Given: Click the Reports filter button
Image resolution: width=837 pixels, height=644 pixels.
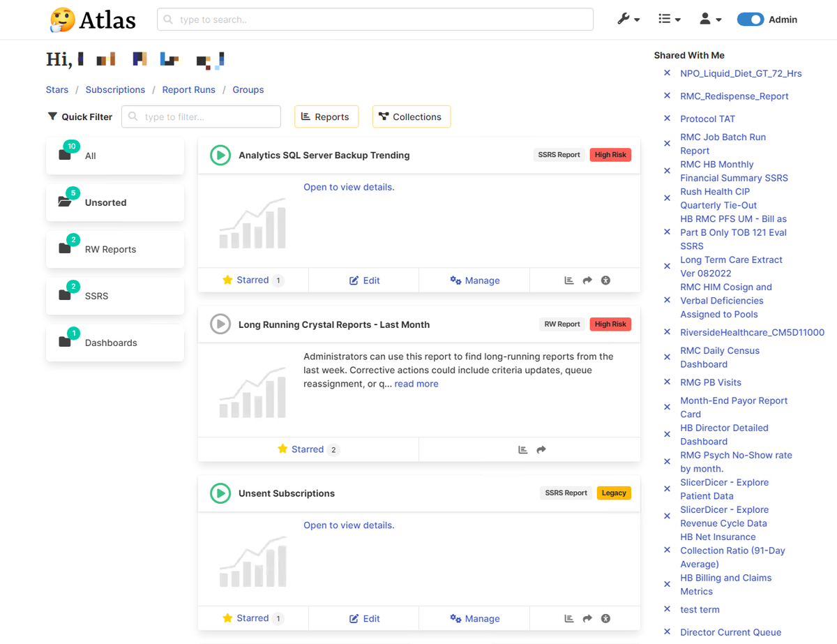Looking at the screenshot, I should pos(326,117).
